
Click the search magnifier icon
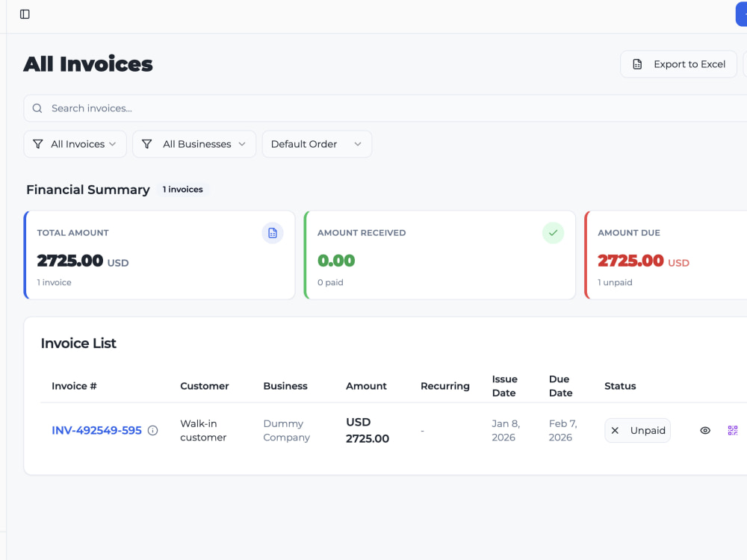coord(37,108)
